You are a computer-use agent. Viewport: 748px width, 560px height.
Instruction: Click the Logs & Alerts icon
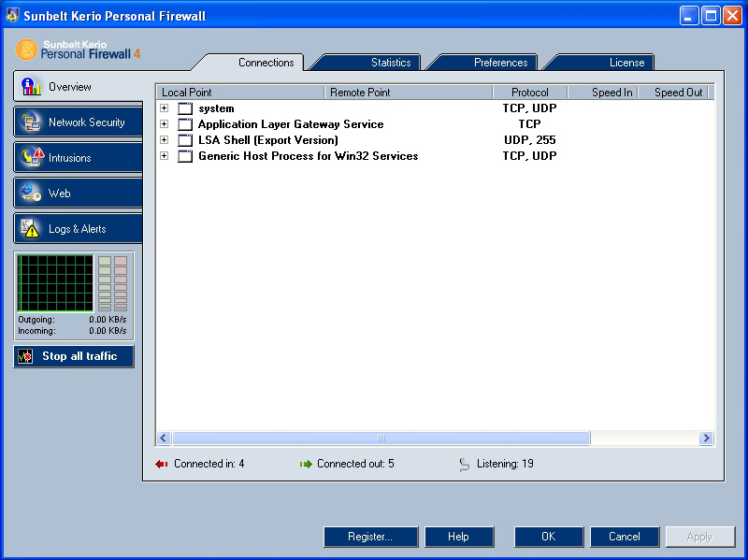point(31,228)
